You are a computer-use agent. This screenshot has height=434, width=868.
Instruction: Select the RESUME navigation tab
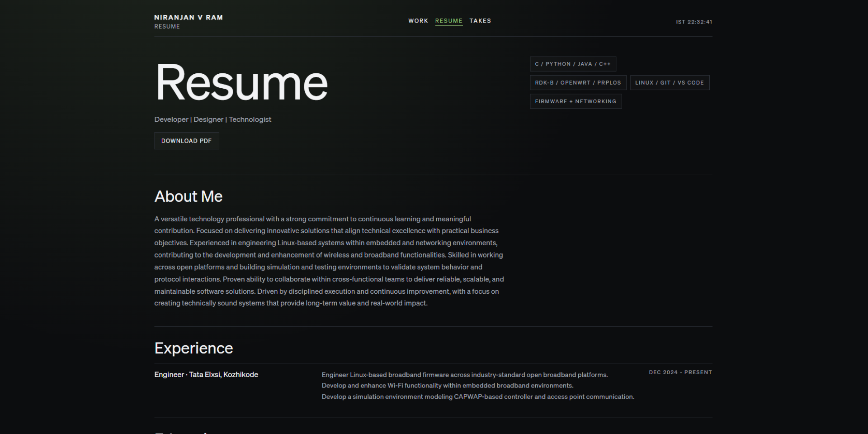(448, 21)
